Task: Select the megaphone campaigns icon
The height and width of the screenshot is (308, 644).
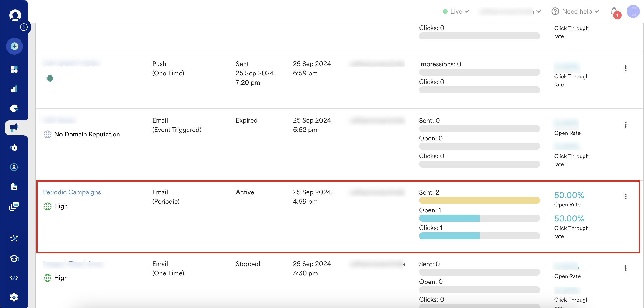Action: [x=14, y=127]
